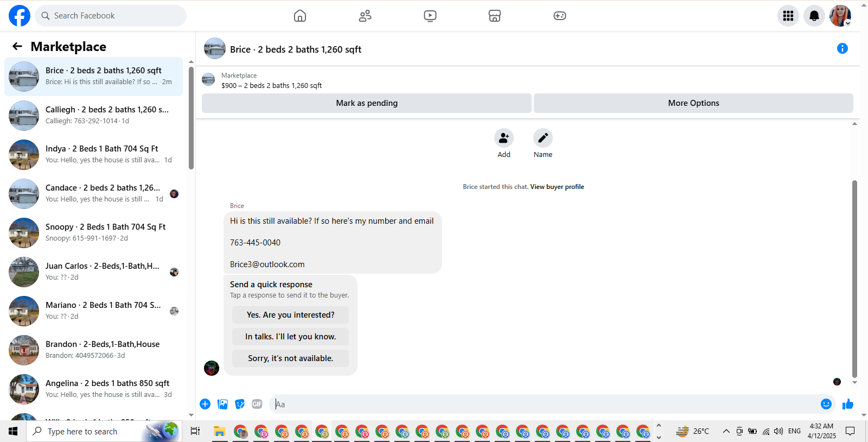Viewport: 868px width, 442px height.
Task: Open the clock showing 4:32 AM
Action: pyautogui.click(x=821, y=431)
